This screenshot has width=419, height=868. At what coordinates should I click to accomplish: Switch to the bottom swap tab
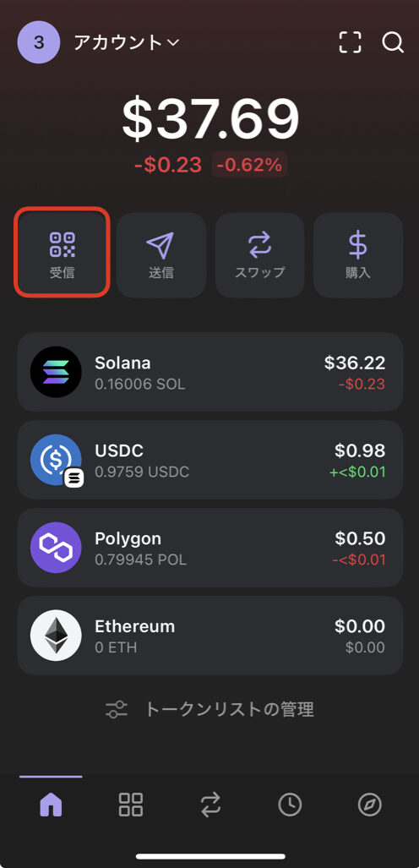tap(210, 805)
